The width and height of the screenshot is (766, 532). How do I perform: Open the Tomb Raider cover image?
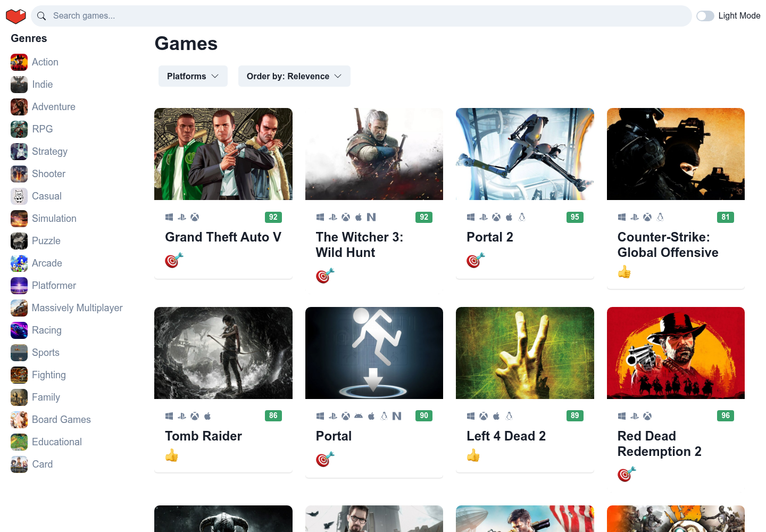pos(223,353)
